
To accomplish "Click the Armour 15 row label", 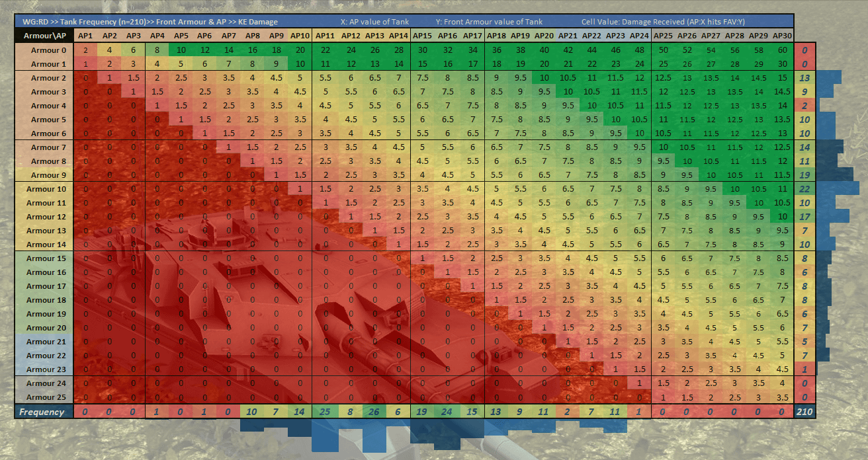I will click(x=44, y=258).
